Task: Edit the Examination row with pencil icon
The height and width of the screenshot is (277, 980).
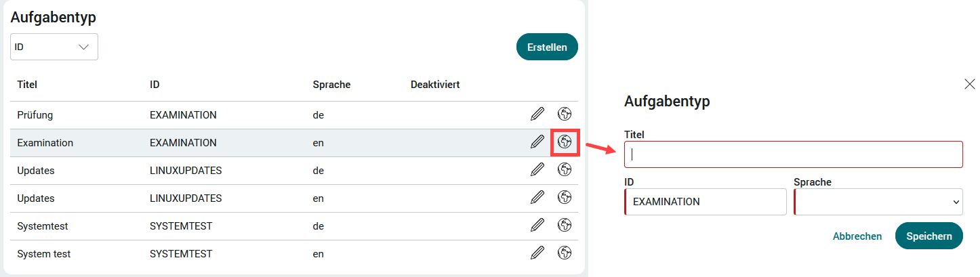Action: point(537,142)
